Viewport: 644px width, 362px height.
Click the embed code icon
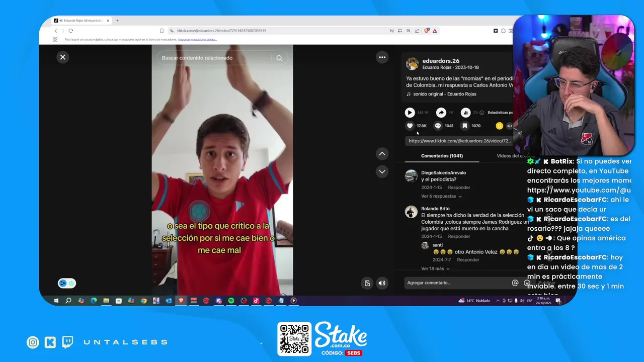tap(509, 126)
